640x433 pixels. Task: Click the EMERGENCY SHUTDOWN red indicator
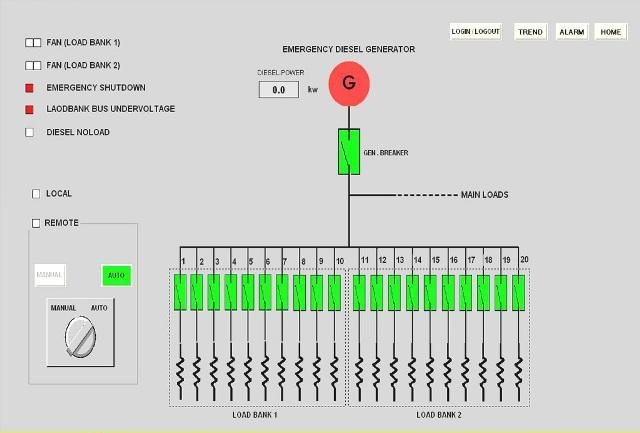[29, 88]
